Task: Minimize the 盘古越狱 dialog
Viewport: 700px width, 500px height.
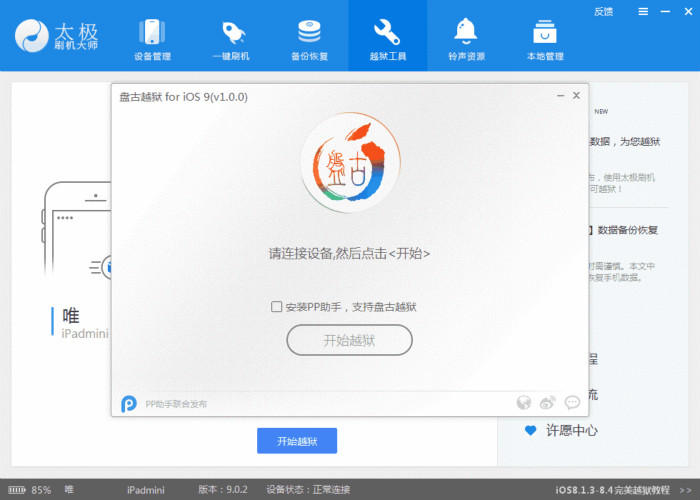Action: tap(561, 96)
